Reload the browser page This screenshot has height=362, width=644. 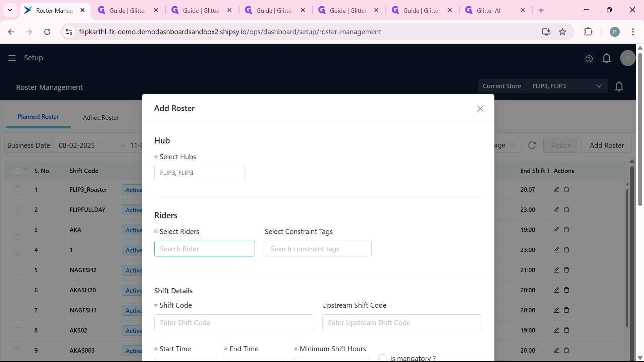pyautogui.click(x=47, y=32)
